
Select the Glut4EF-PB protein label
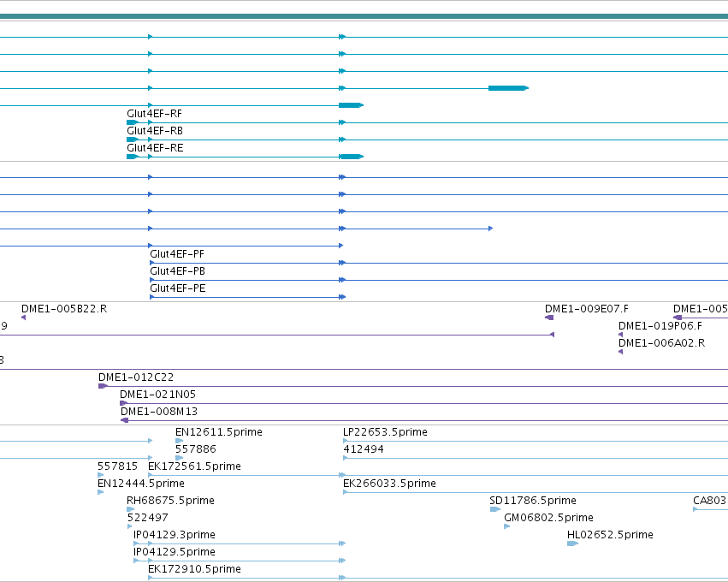click(x=177, y=271)
